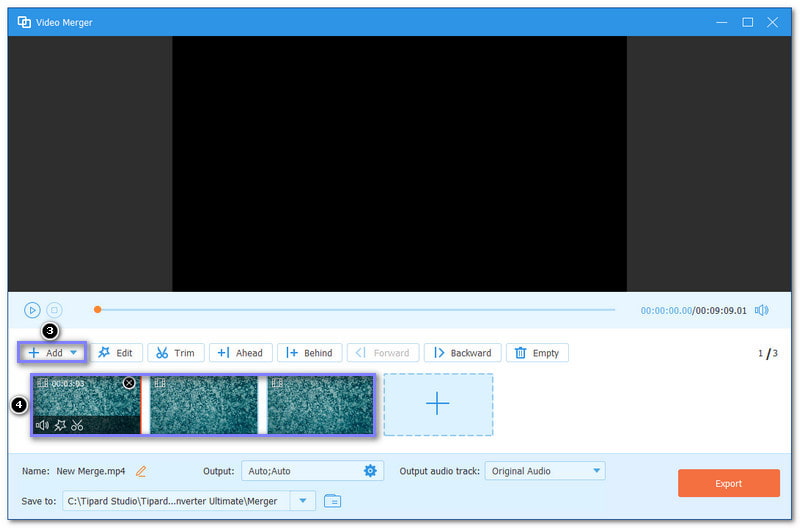Open output settings gear icon

pos(370,471)
